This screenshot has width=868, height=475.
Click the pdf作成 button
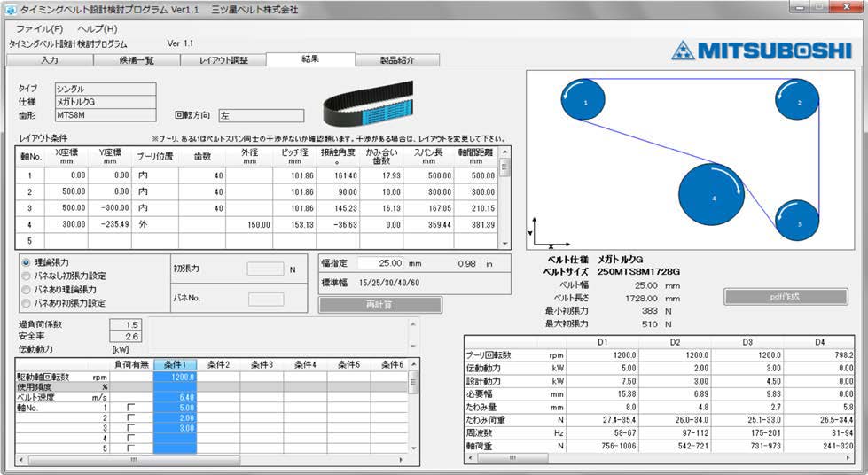click(786, 297)
